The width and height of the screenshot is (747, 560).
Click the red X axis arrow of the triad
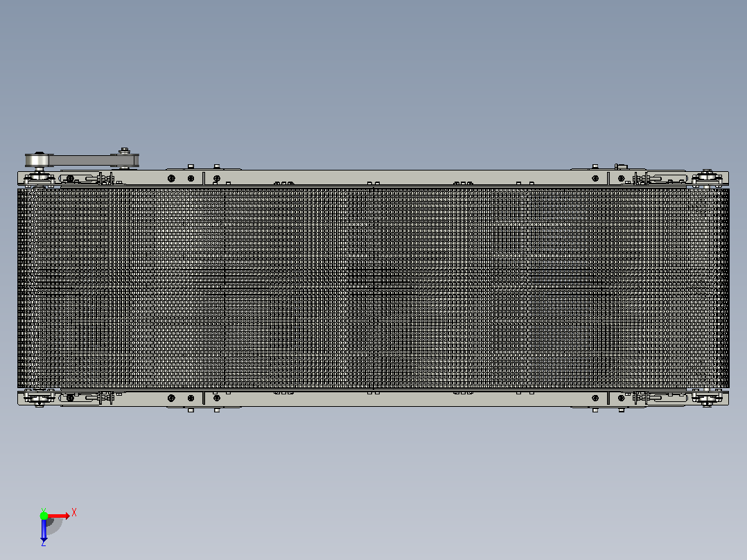(59, 516)
